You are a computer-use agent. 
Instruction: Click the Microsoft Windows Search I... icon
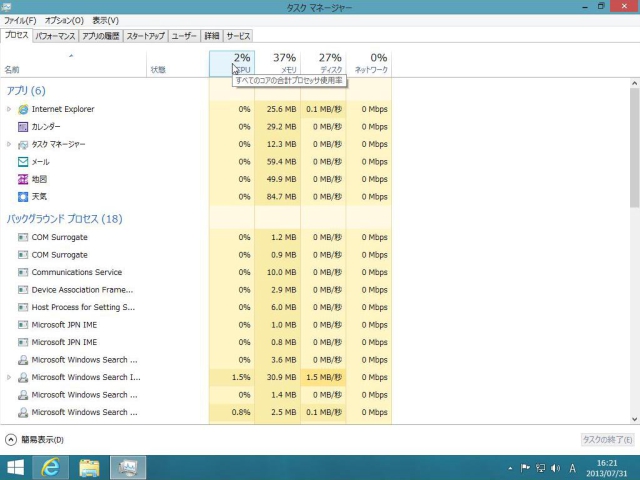[x=23, y=378]
